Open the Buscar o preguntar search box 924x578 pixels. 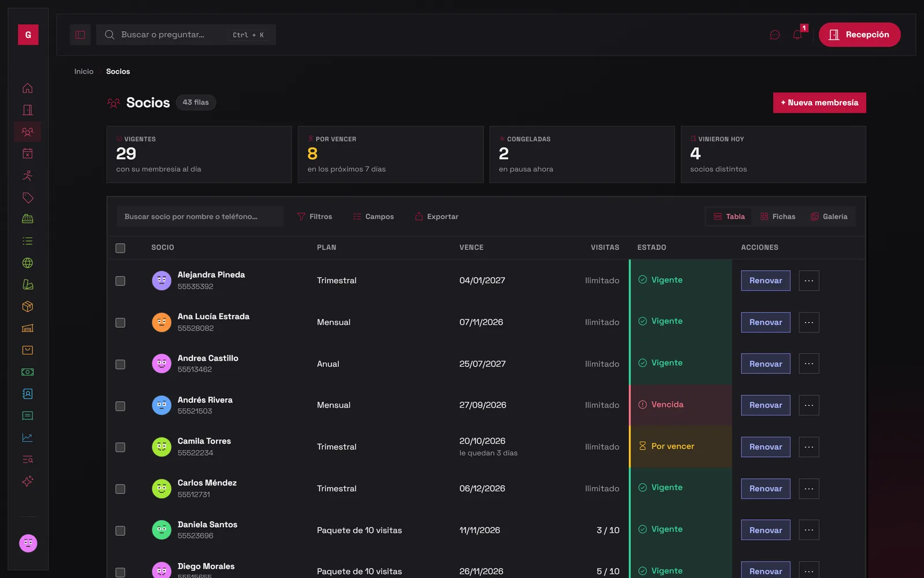tap(186, 35)
